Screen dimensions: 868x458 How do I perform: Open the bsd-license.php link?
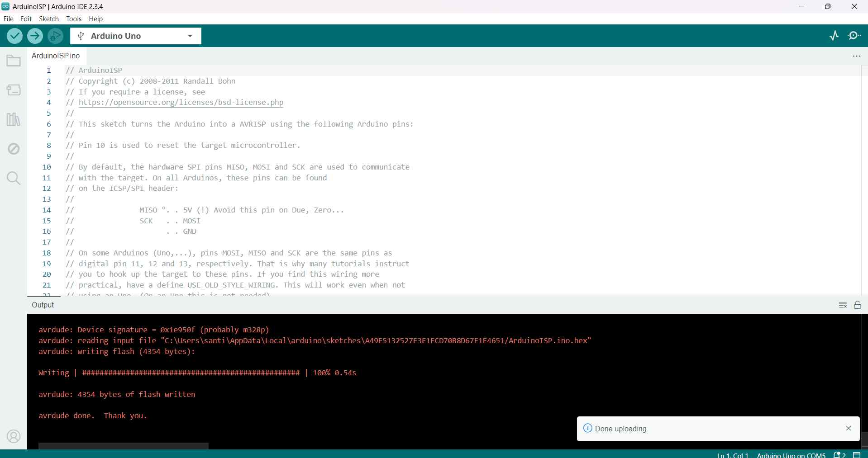click(181, 103)
